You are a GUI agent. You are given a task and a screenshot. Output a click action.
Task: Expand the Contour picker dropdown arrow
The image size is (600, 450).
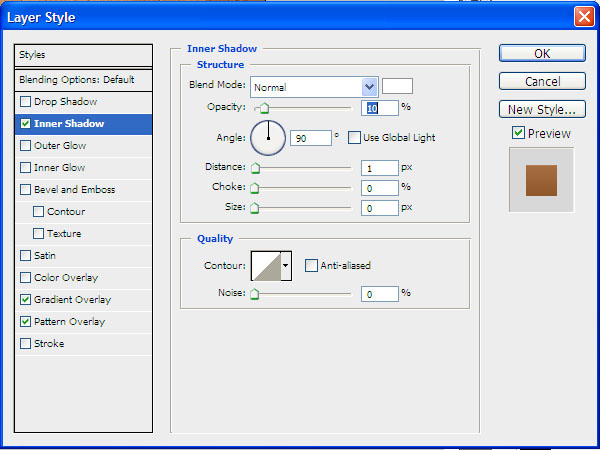tap(286, 265)
